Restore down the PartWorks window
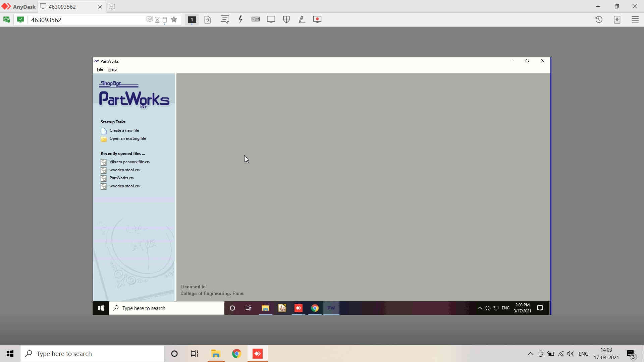The image size is (644, 362). tap(527, 61)
